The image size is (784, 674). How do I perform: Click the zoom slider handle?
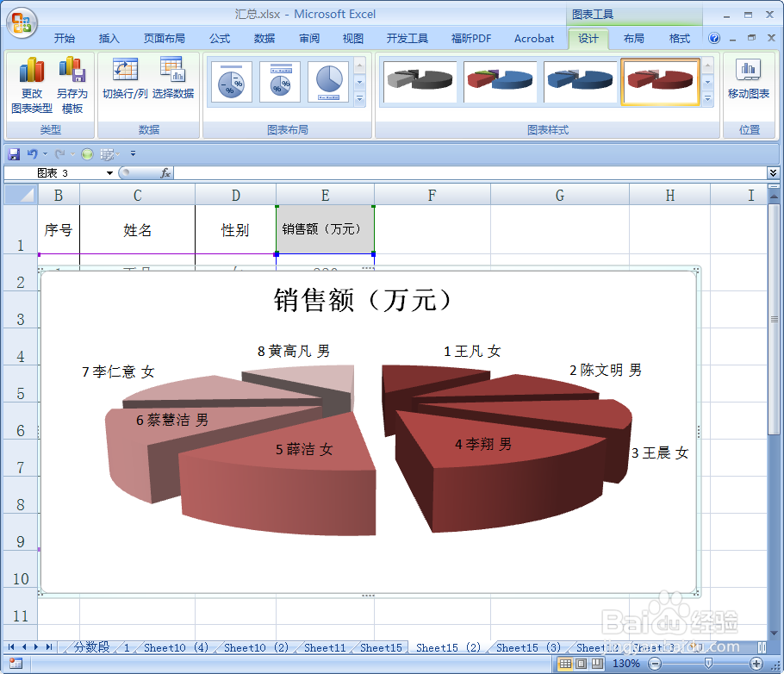point(708,664)
